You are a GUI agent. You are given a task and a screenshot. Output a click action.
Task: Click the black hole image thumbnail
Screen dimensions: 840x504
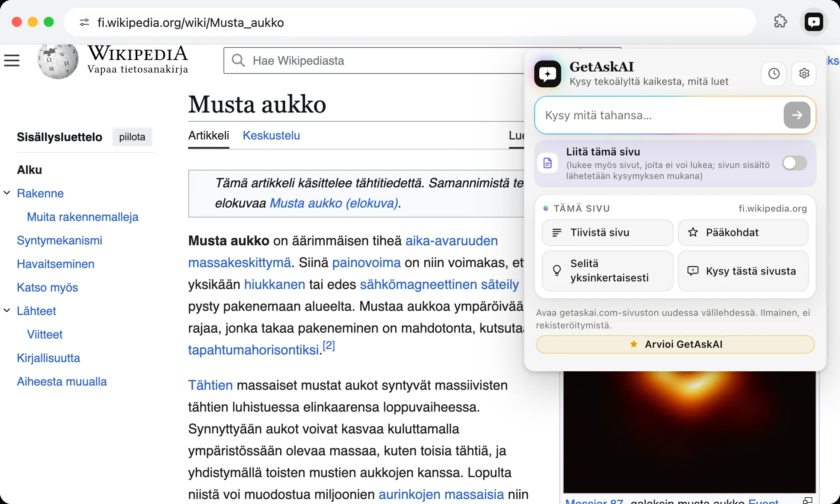click(689, 432)
